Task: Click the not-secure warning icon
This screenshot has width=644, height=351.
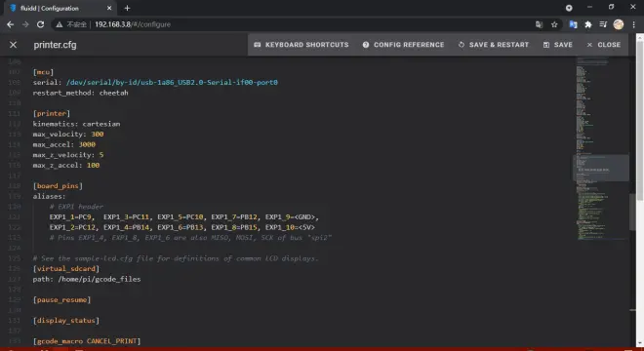Action: tap(60, 24)
